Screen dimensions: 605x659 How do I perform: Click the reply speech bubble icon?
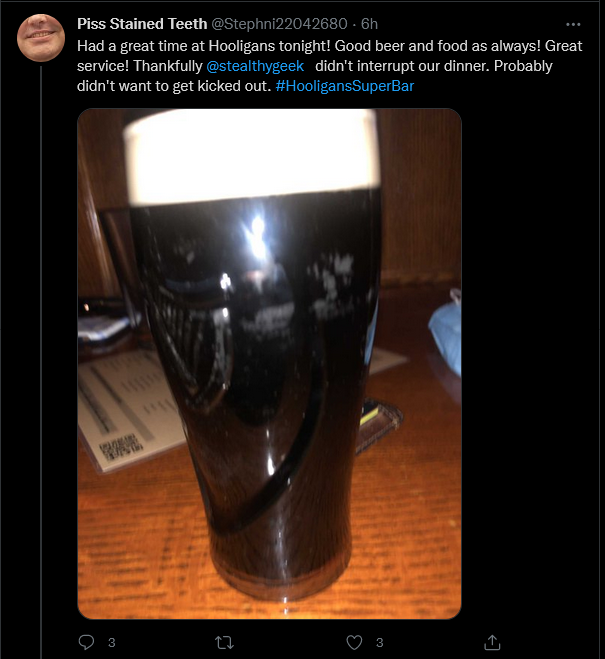click(87, 642)
